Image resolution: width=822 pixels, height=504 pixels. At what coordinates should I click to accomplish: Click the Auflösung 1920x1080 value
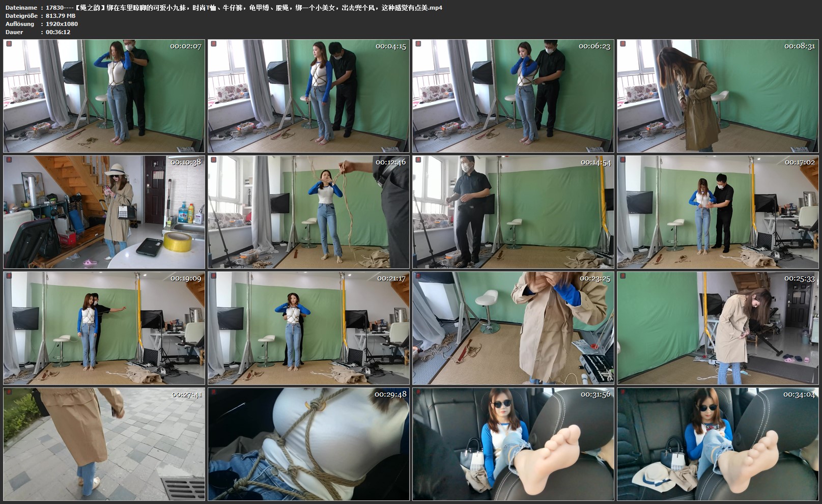62,24
